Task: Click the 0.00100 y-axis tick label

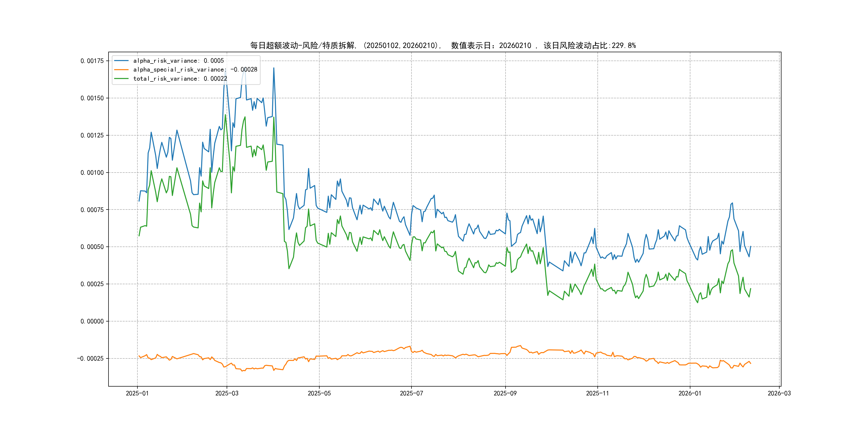Action: coord(92,173)
